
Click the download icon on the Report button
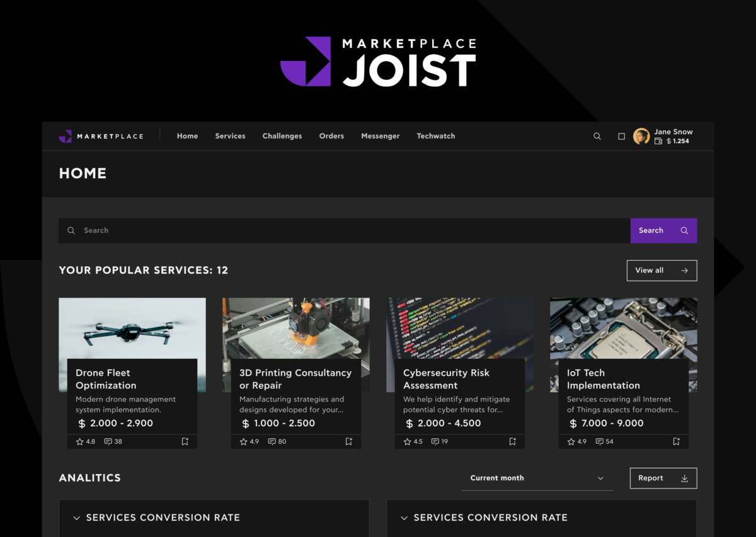tap(685, 478)
